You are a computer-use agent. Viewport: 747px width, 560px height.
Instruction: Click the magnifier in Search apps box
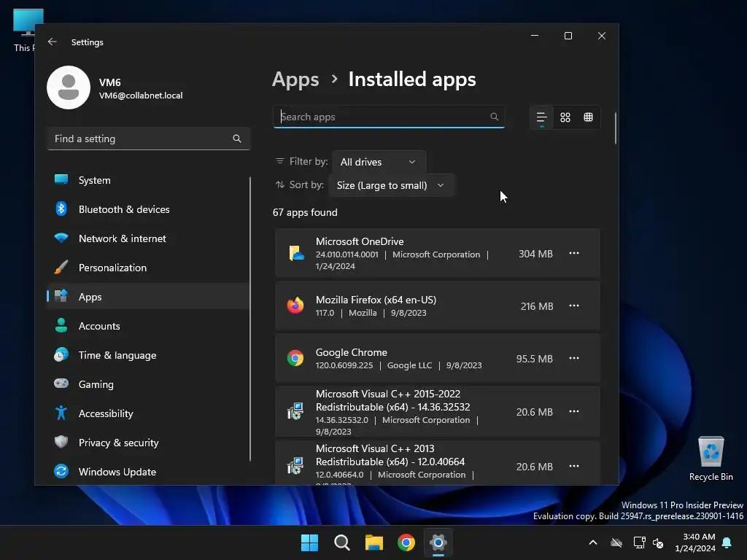494,117
